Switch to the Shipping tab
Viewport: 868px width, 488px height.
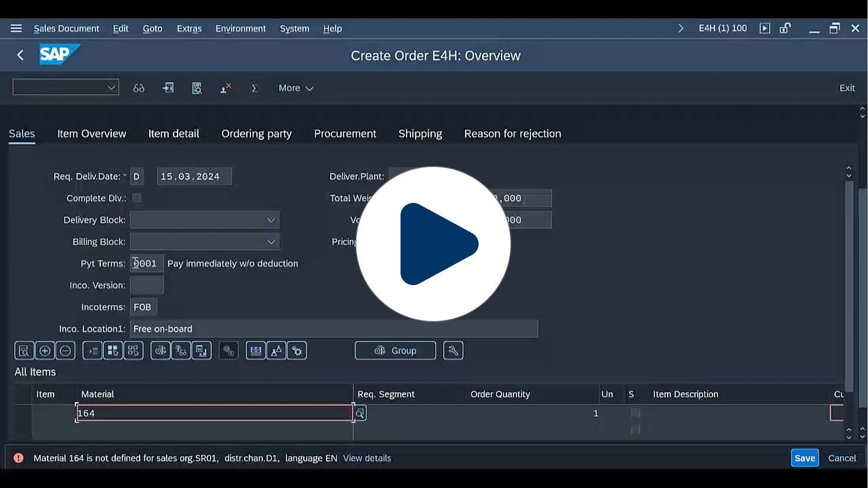pyautogui.click(x=420, y=133)
